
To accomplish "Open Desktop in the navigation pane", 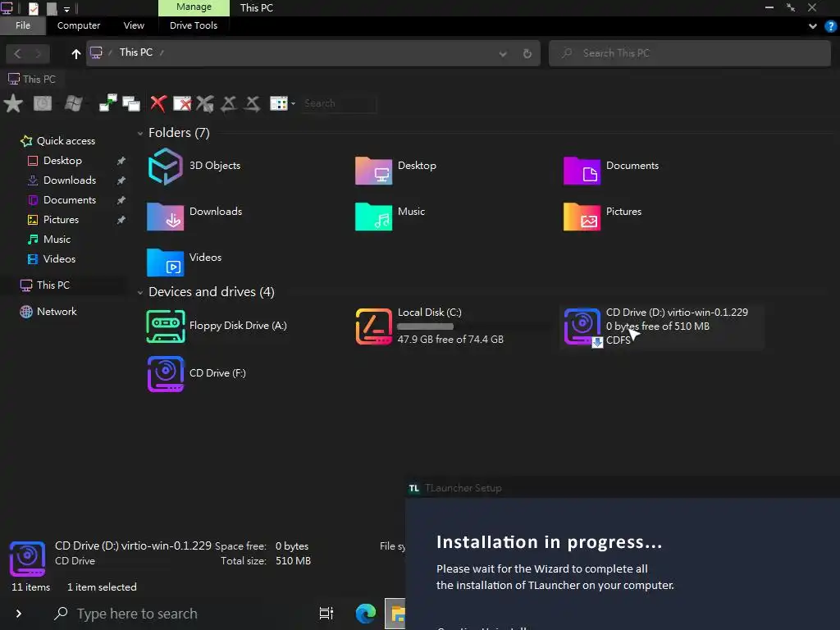I will 62,161.
